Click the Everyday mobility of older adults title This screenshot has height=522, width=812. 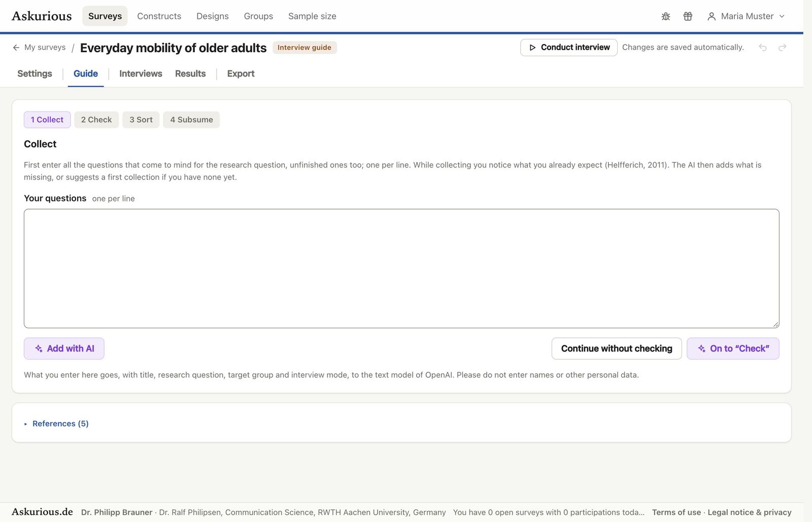173,48
